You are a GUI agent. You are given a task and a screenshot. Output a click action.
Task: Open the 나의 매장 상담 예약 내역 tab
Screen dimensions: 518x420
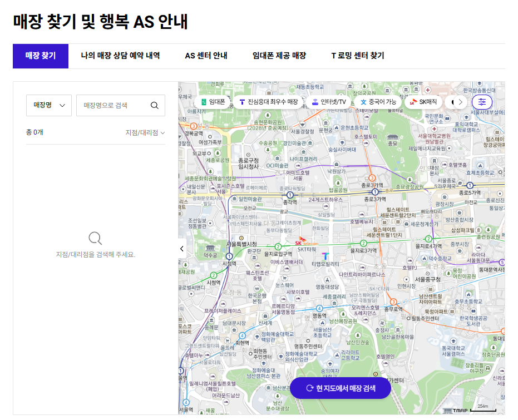pyautogui.click(x=120, y=56)
